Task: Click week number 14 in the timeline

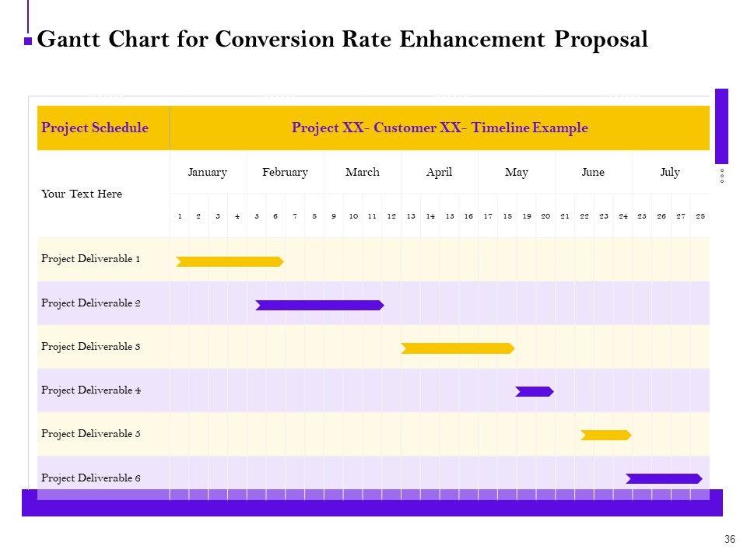Action: coord(430,216)
